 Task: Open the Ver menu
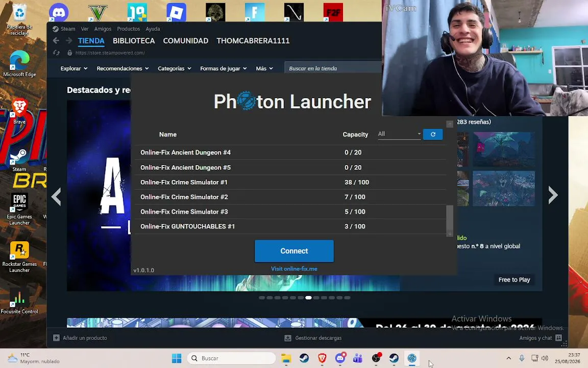click(85, 29)
